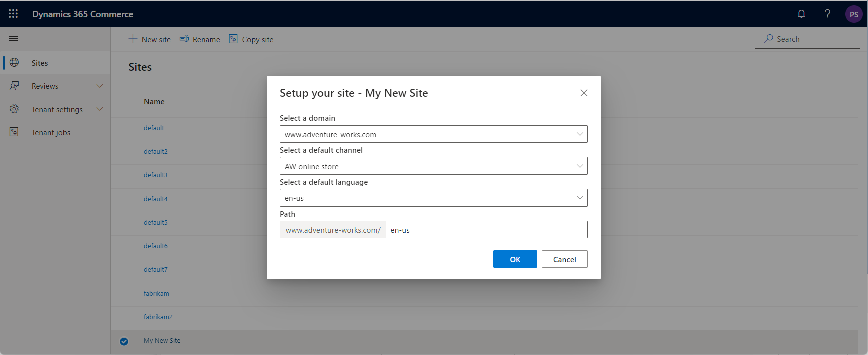868x355 pixels.
Task: Click the New site plus icon
Action: (133, 39)
